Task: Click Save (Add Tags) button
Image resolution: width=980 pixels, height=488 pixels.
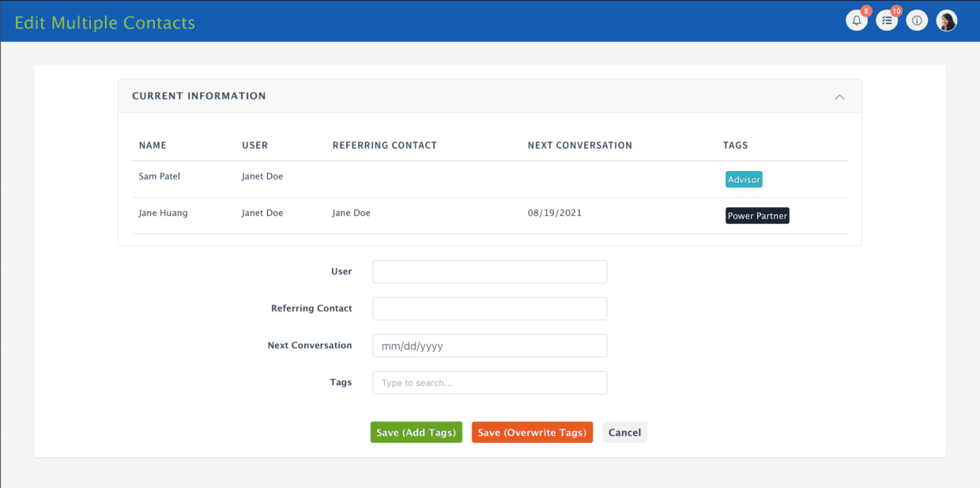Action: tap(416, 433)
